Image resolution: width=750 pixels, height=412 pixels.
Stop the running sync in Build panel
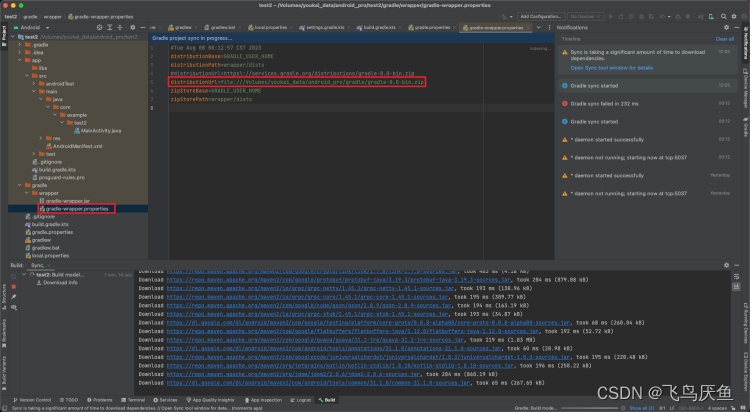click(13, 287)
